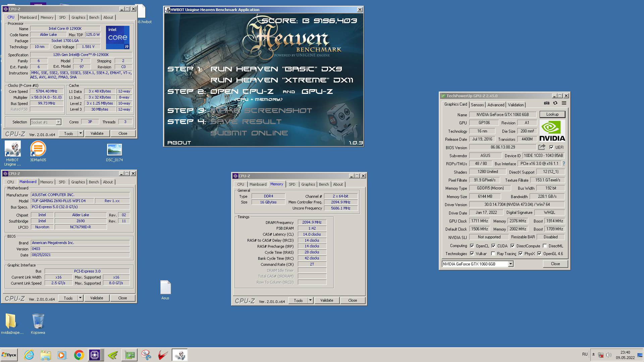Select the Asus file on desktop

(165, 290)
